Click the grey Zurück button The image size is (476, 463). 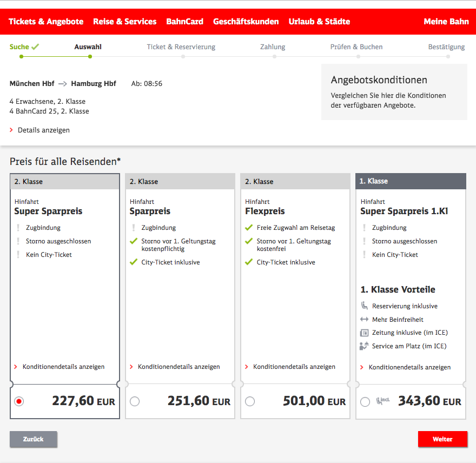(33, 439)
